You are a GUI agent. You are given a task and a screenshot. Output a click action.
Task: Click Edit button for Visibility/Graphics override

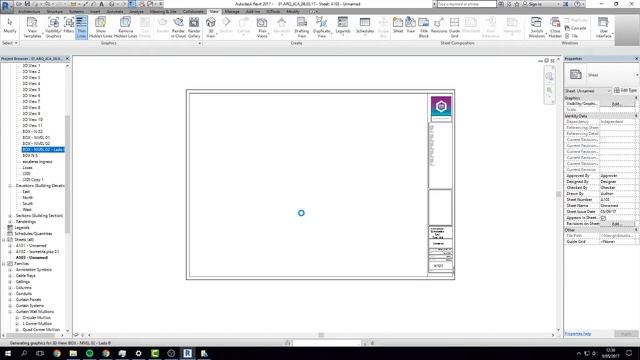[617, 104]
